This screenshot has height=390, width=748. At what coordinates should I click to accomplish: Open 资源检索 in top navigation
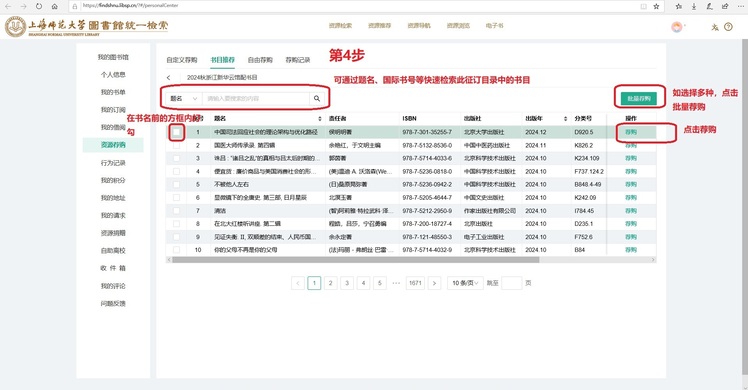click(x=340, y=26)
